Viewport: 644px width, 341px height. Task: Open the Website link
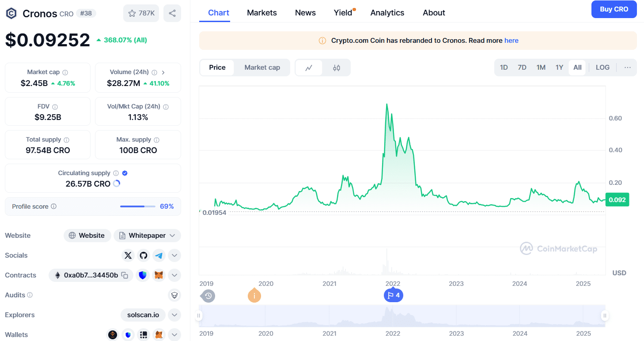pos(87,236)
